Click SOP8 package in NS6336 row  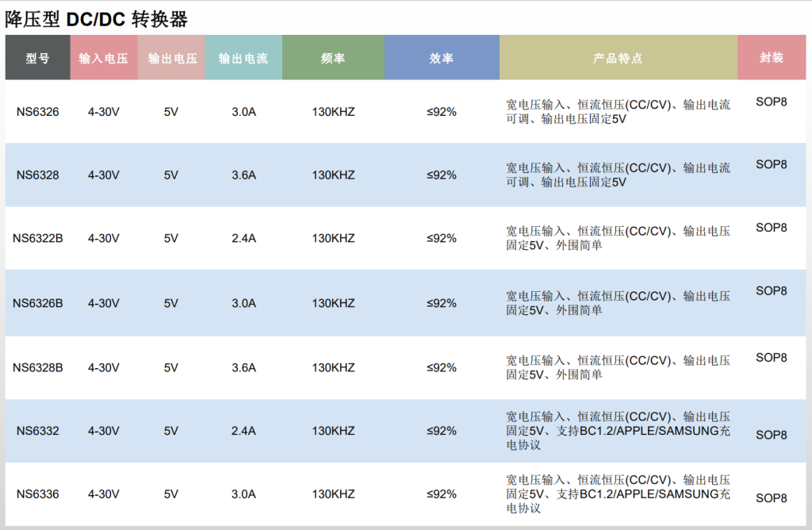click(772, 498)
